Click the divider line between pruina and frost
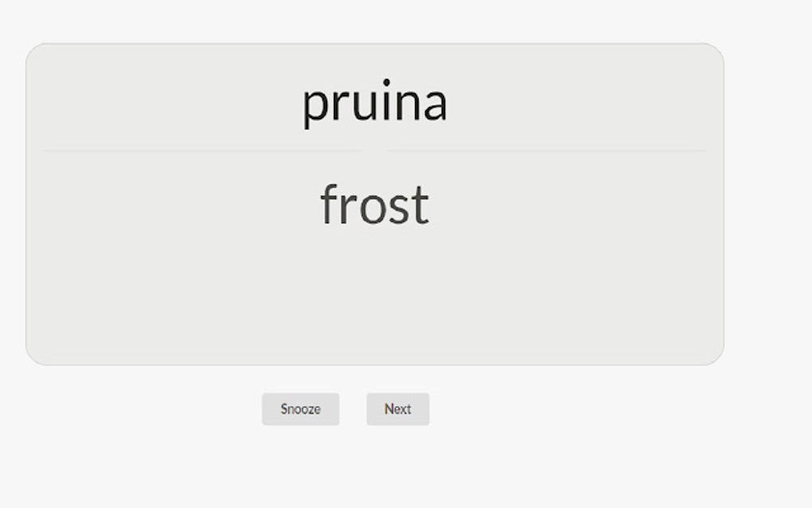The image size is (812, 508). click(375, 147)
